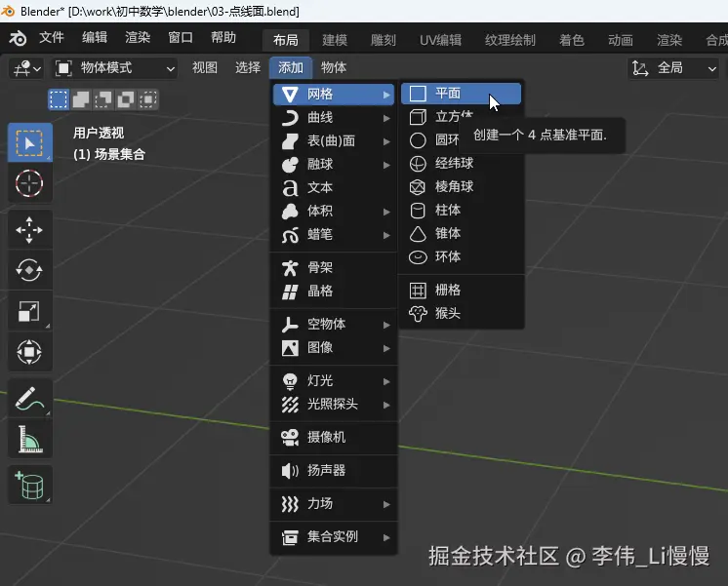
Task: Switch to the UV编辑 workspace tab
Action: [x=441, y=40]
